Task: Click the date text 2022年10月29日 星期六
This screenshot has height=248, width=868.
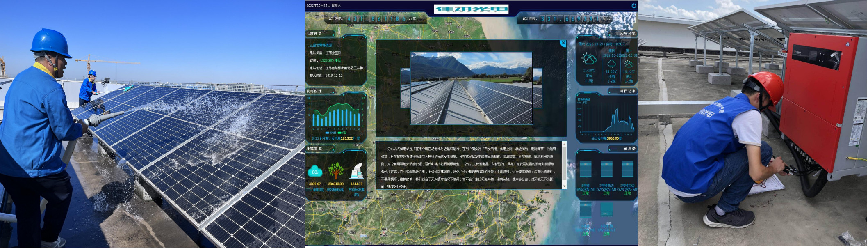Action: pos(324,5)
